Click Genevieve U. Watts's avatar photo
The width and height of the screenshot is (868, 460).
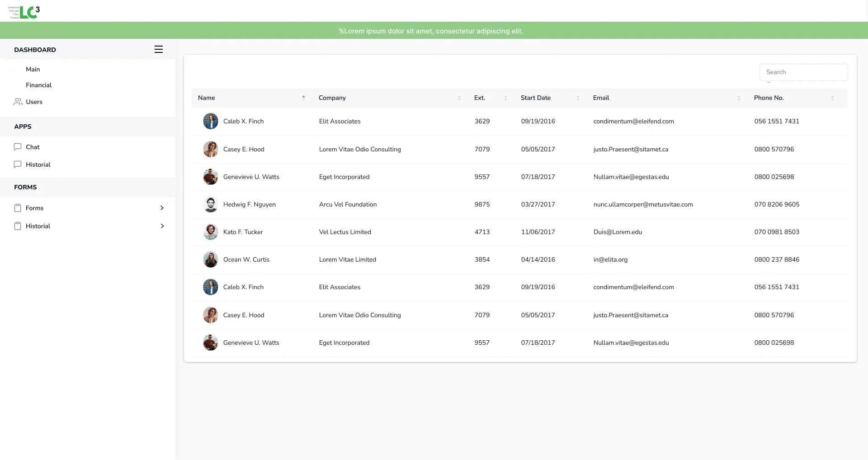210,177
